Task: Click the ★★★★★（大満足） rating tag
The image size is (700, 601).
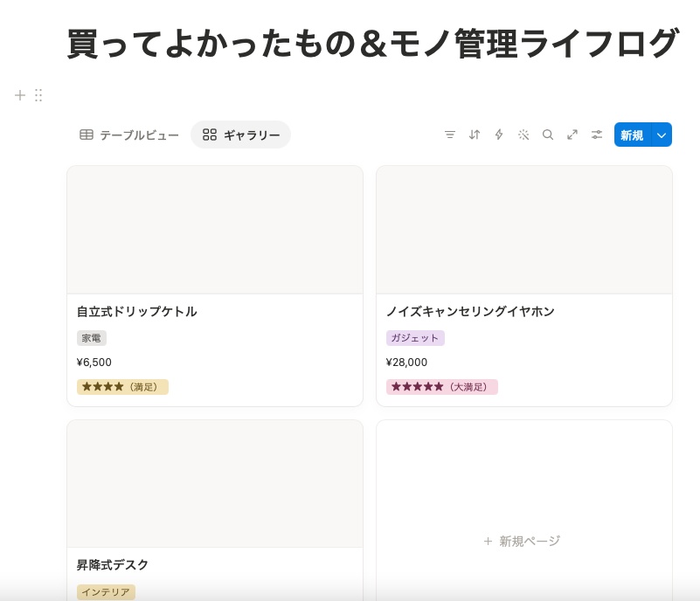Action: pos(442,387)
